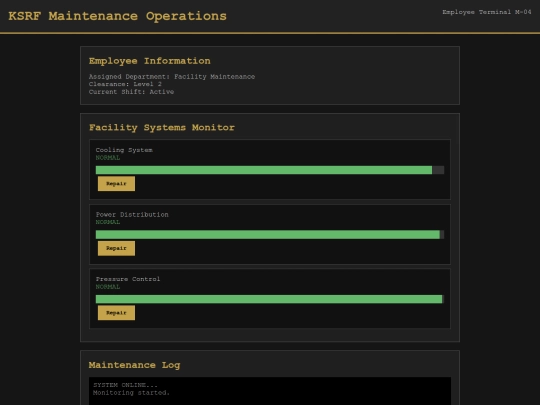Click Repair under Cooling System

(116, 184)
